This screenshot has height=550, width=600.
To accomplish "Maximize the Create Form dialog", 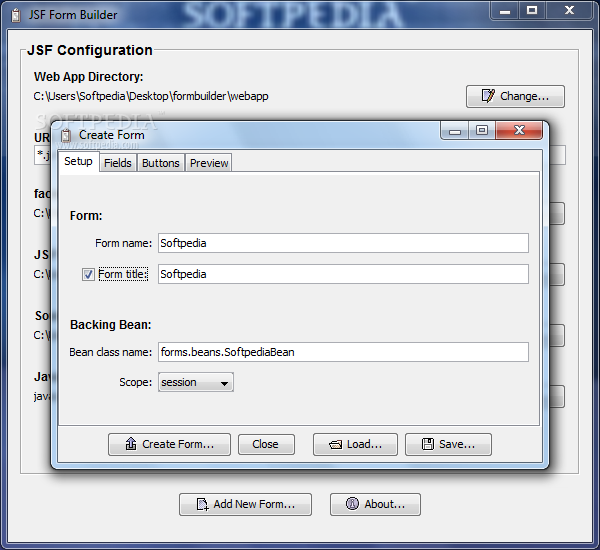I will 482,131.
